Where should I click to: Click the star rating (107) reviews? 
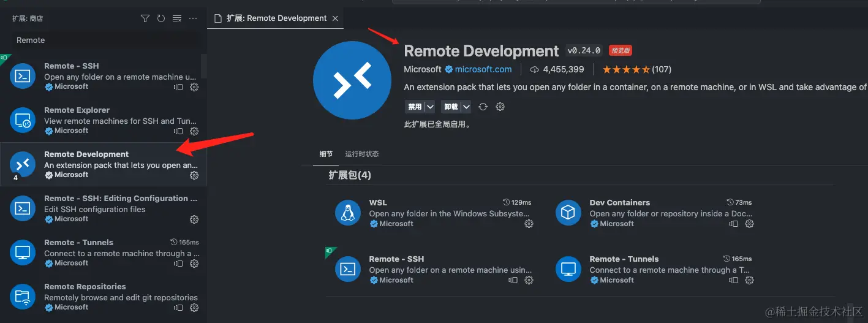[x=637, y=69]
